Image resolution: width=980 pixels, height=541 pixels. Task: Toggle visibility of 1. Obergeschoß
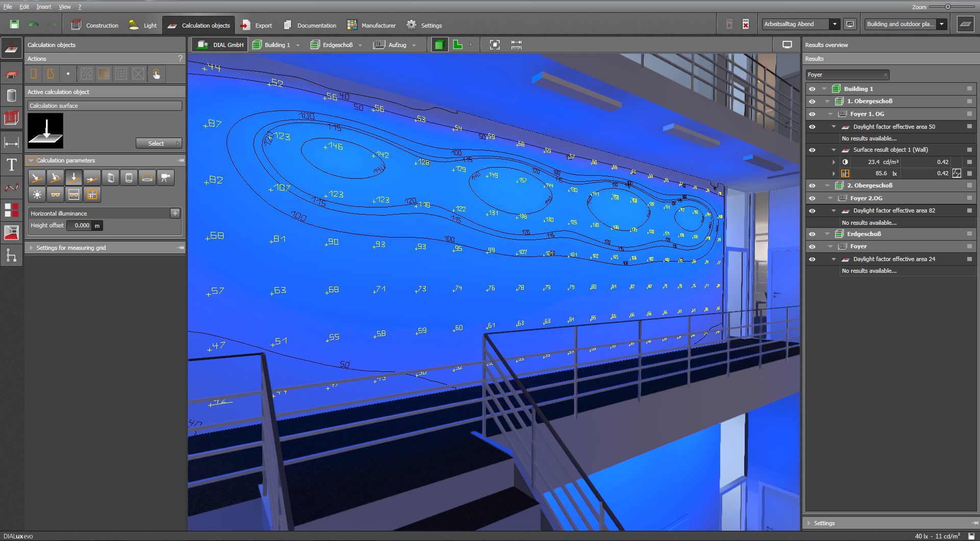pyautogui.click(x=812, y=102)
